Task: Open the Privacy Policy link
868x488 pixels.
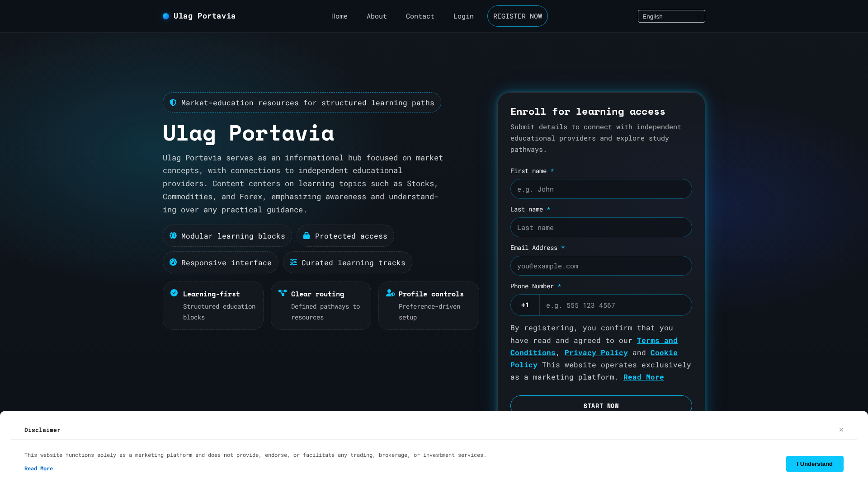Action: pos(596,352)
